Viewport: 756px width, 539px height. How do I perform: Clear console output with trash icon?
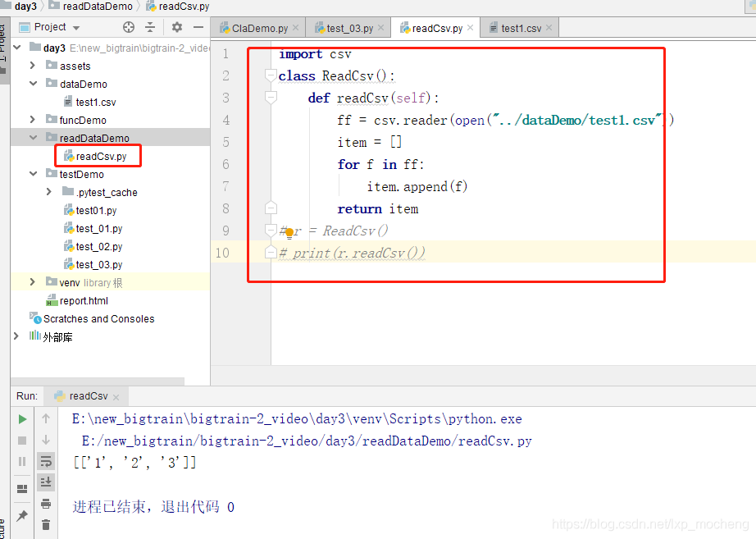pyautogui.click(x=46, y=525)
